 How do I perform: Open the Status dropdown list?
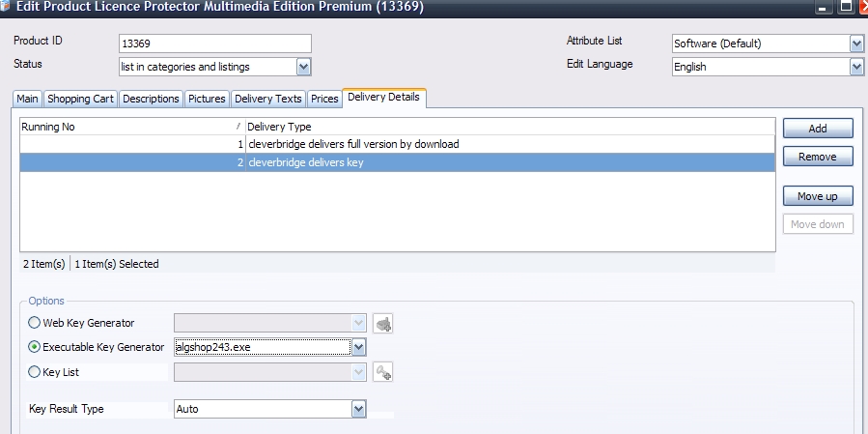tap(303, 67)
